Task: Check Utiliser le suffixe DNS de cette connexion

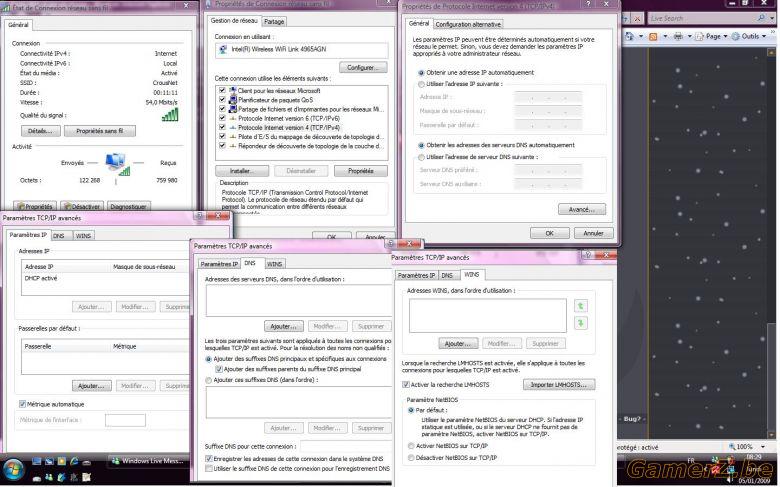Action: point(209,469)
